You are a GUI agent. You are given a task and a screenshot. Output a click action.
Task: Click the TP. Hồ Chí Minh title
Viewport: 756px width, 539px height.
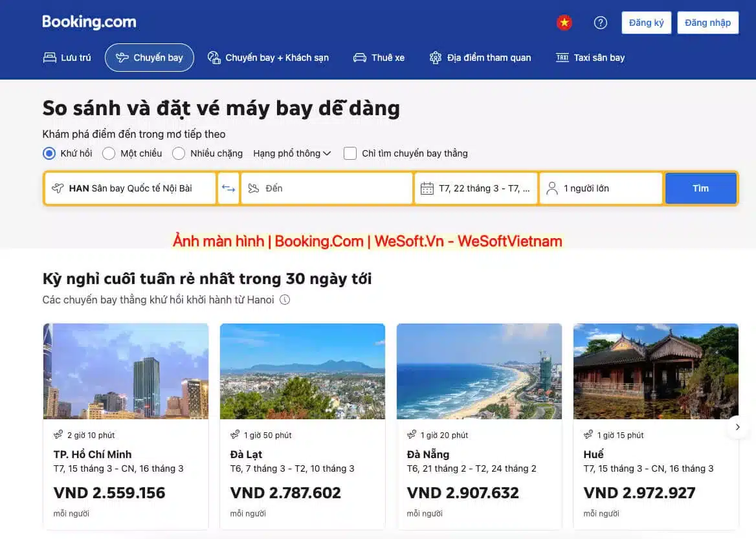[93, 454]
